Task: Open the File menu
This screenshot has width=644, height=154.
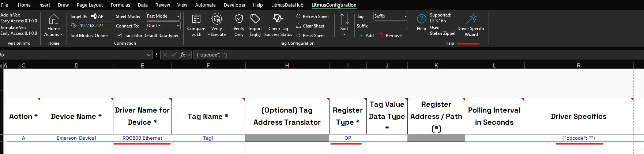Action: [x=5, y=5]
